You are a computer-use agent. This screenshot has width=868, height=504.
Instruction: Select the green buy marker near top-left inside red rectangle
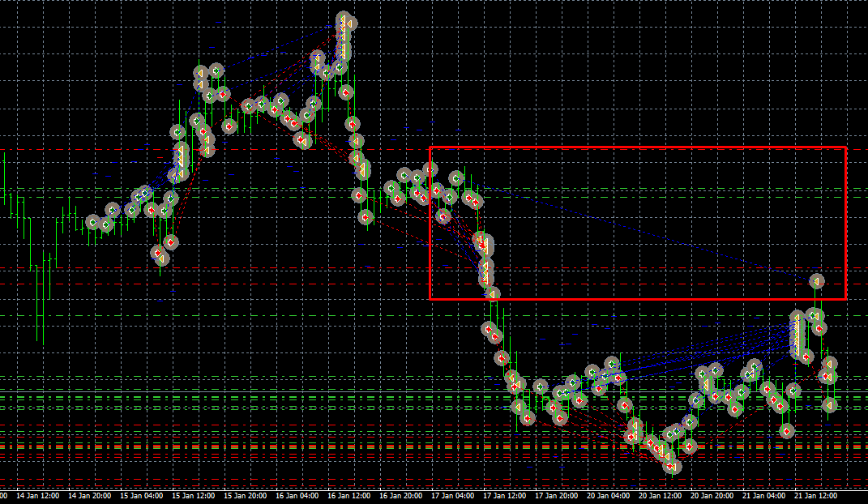(456, 178)
